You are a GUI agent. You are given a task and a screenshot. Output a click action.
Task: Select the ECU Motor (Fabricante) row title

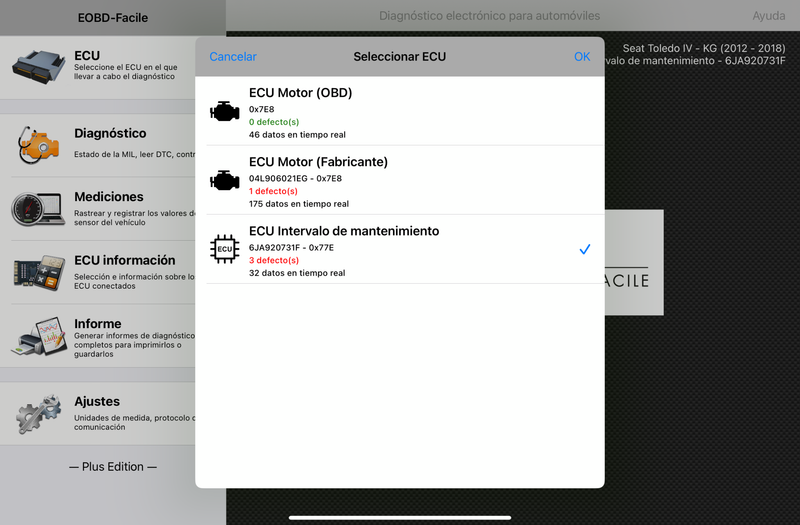[x=318, y=162]
